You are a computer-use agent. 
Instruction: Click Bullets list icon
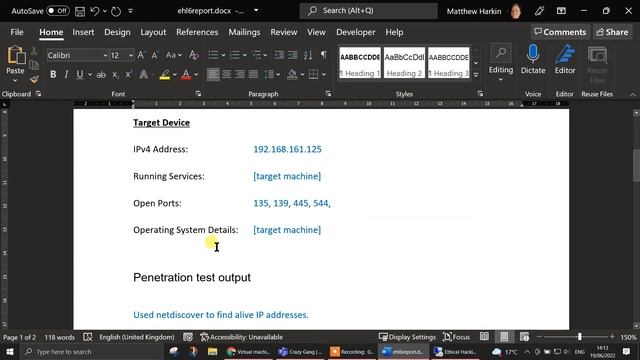point(213,55)
